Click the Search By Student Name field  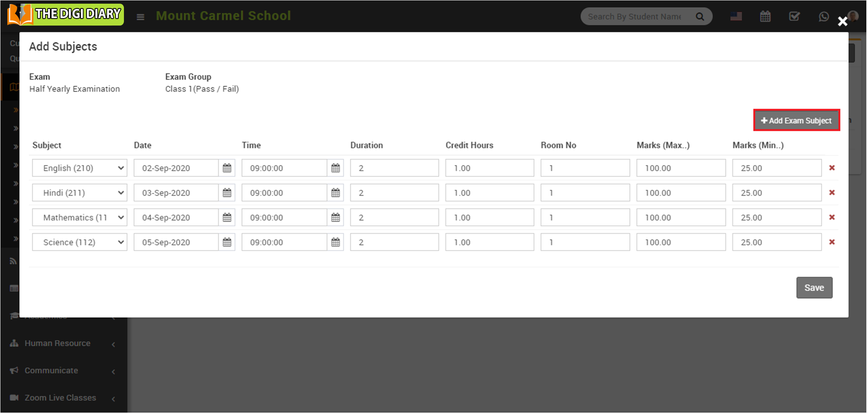pyautogui.click(x=635, y=17)
